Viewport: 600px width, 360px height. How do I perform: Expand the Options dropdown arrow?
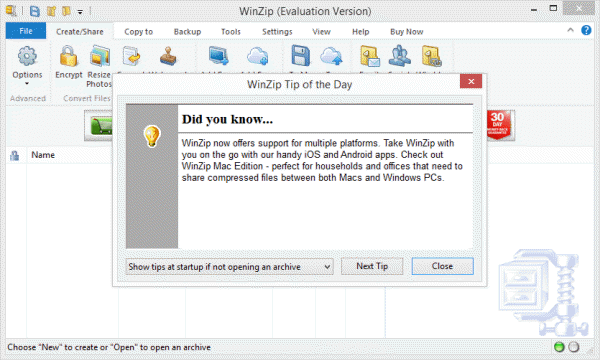[x=27, y=83]
